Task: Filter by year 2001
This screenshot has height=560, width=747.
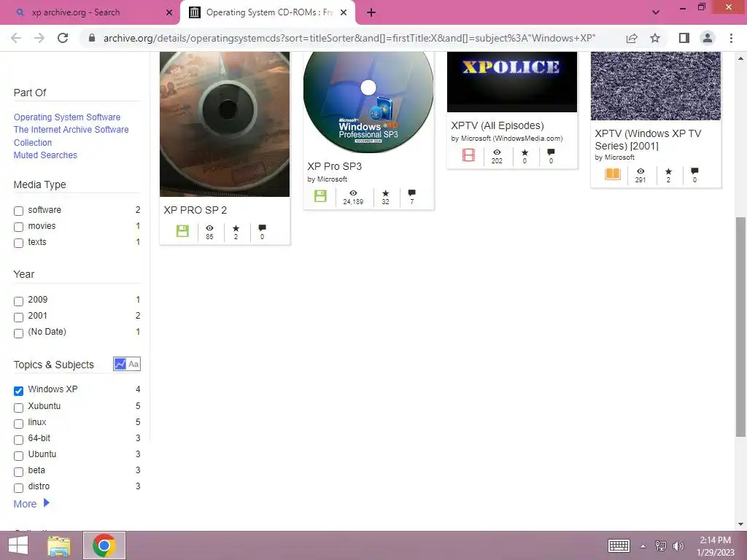Action: (x=18, y=317)
